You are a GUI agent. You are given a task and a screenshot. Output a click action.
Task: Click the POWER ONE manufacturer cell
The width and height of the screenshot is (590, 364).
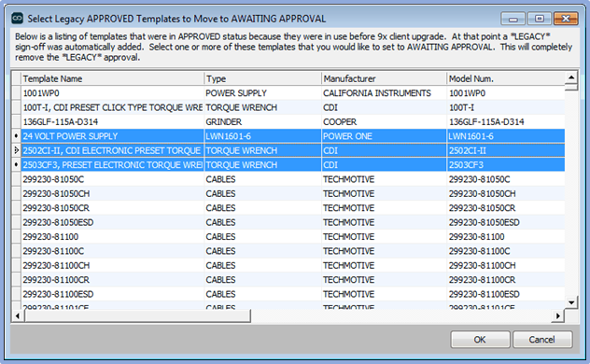coord(384,136)
